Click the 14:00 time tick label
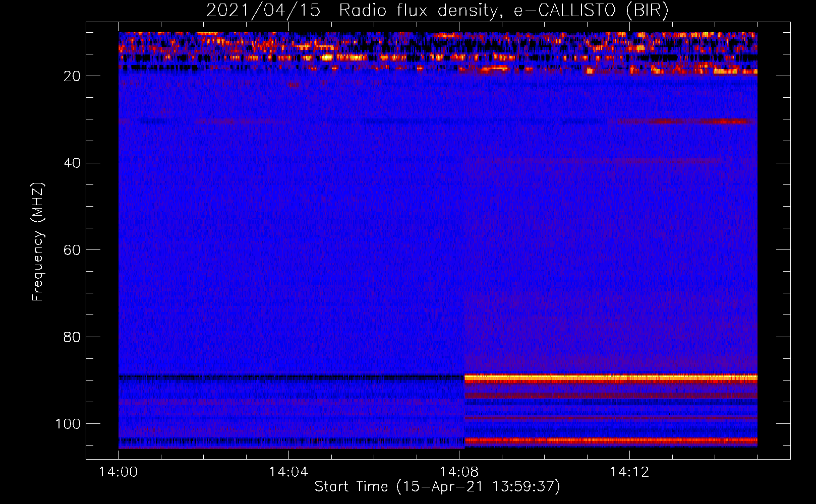The width and height of the screenshot is (816, 504). click(118, 472)
